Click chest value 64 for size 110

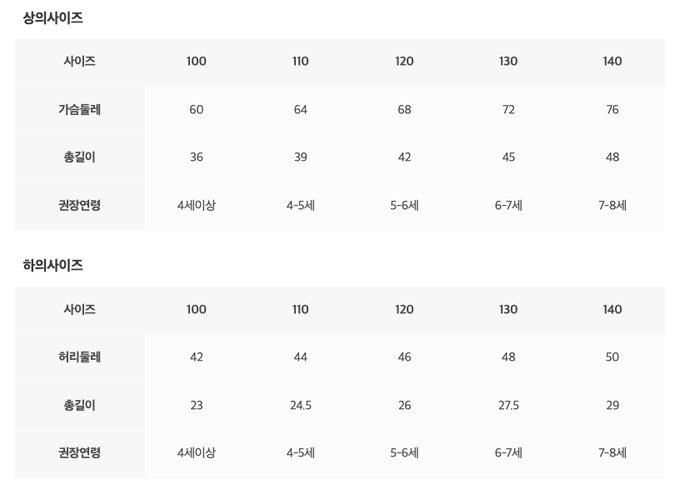[x=300, y=109]
